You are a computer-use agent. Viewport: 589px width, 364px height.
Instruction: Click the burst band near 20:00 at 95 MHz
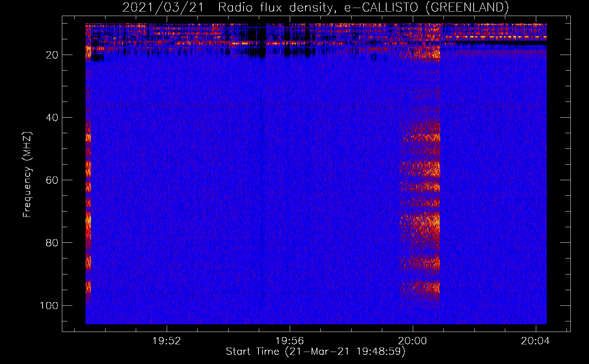pyautogui.click(x=420, y=288)
